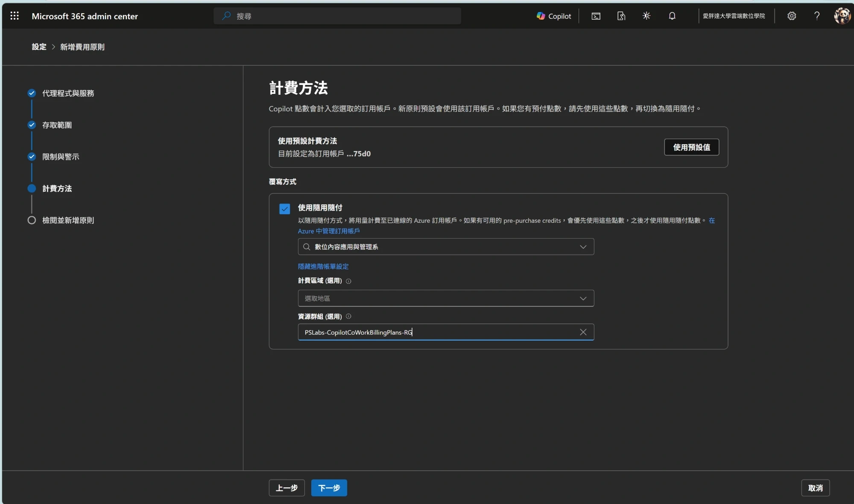854x504 pixels.
Task: Open the help question mark icon
Action: pyautogui.click(x=817, y=16)
